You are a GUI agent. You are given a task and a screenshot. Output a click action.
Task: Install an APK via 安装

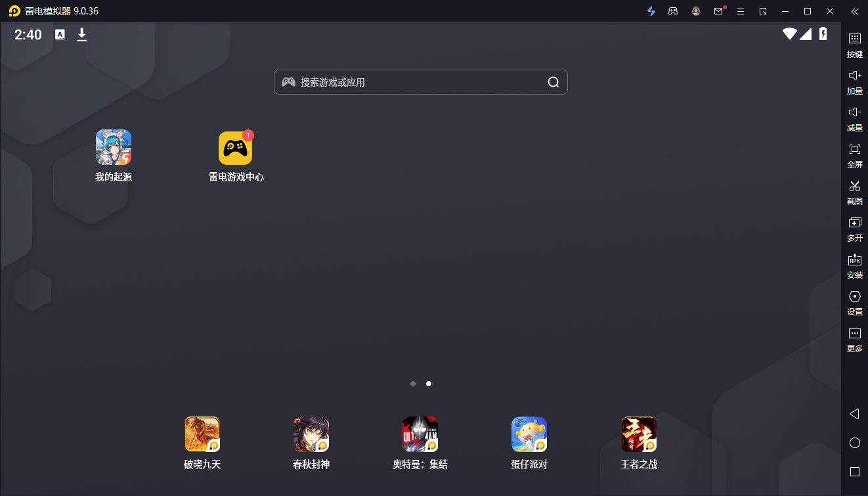click(855, 266)
